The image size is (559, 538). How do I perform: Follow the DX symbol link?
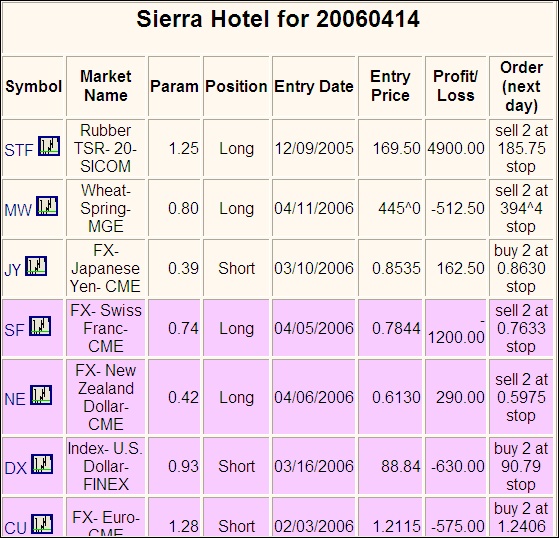pos(16,468)
